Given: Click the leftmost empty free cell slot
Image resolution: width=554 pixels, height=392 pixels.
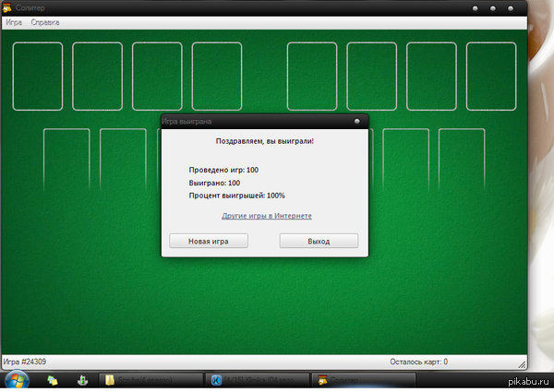Looking at the screenshot, I should [x=38, y=76].
